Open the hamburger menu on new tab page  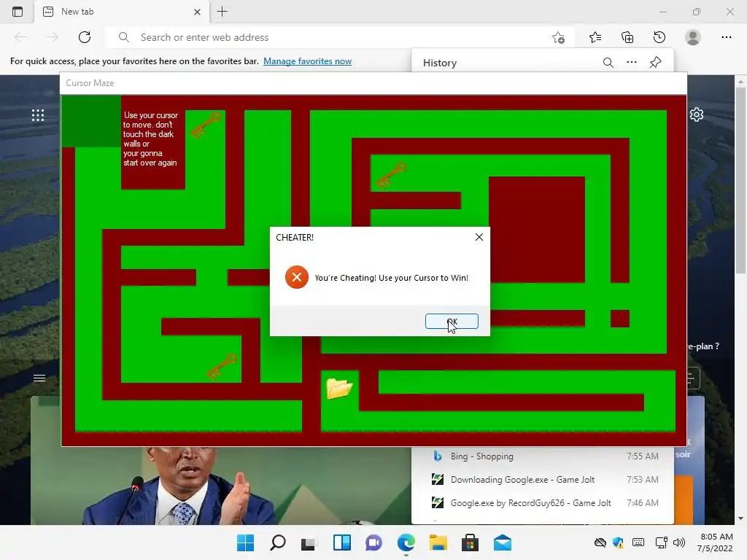point(39,378)
